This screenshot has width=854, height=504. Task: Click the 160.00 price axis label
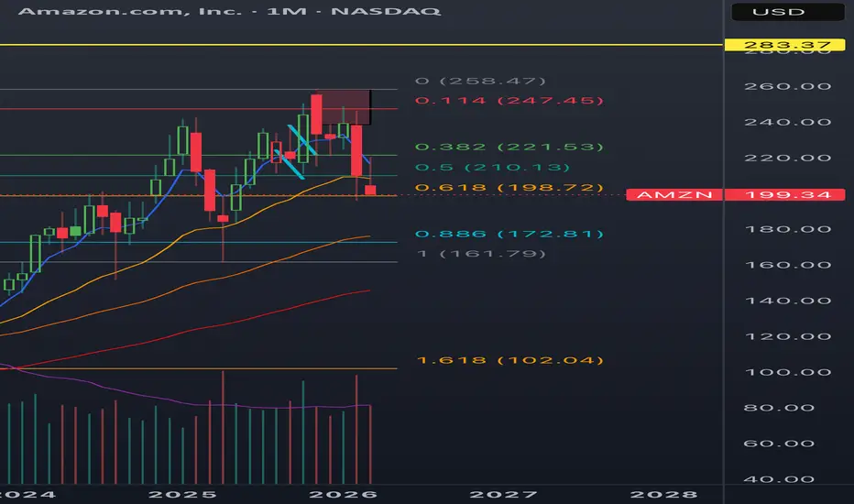click(787, 266)
